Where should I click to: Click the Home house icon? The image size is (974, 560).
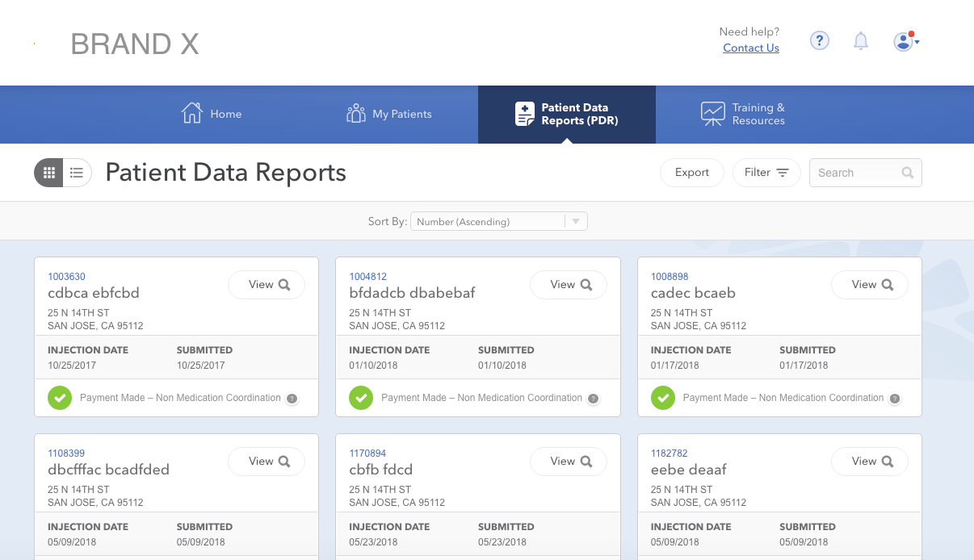tap(191, 113)
